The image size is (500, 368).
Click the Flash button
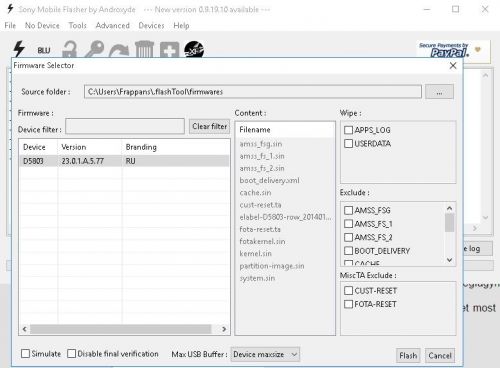tap(408, 356)
